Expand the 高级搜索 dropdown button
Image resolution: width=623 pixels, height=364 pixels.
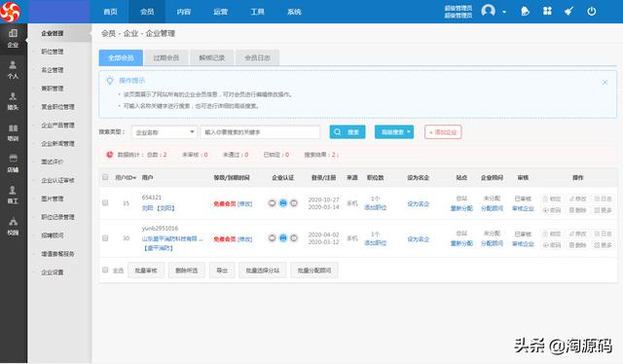coord(394,132)
